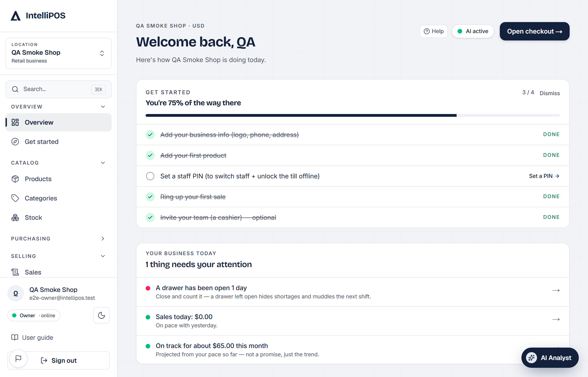Dismiss the Get Started card
The height and width of the screenshot is (377, 588).
click(x=550, y=93)
